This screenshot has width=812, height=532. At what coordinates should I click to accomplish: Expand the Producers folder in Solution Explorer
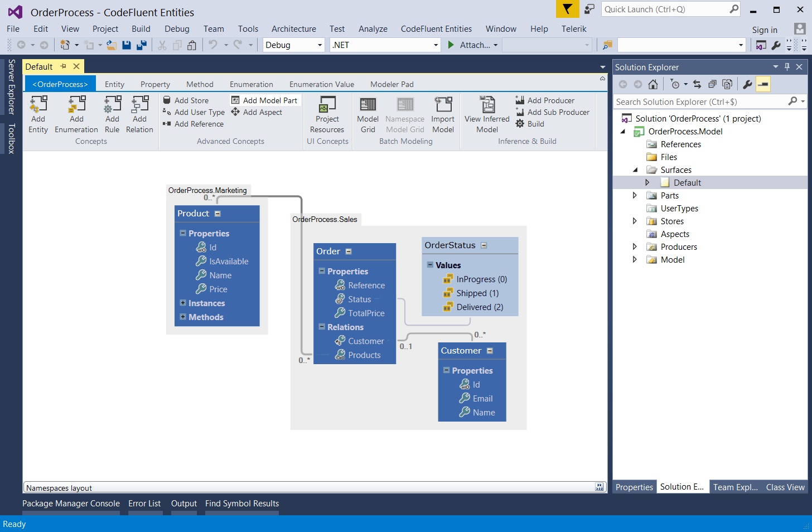635,246
